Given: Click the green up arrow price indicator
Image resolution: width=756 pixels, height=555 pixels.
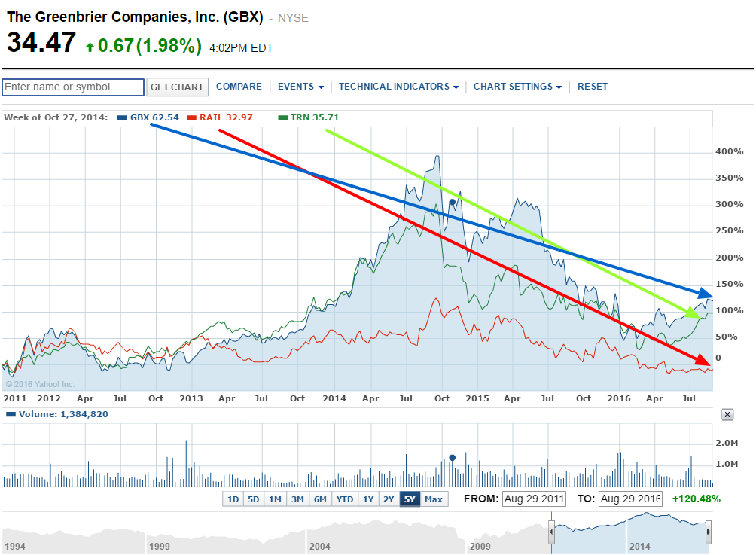Looking at the screenshot, I should coord(90,47).
